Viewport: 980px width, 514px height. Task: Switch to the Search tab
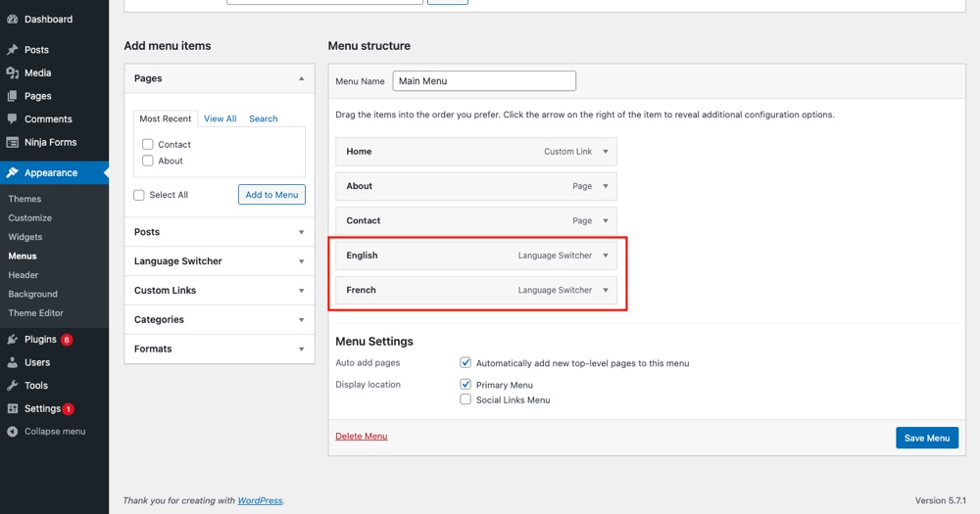[x=263, y=118]
